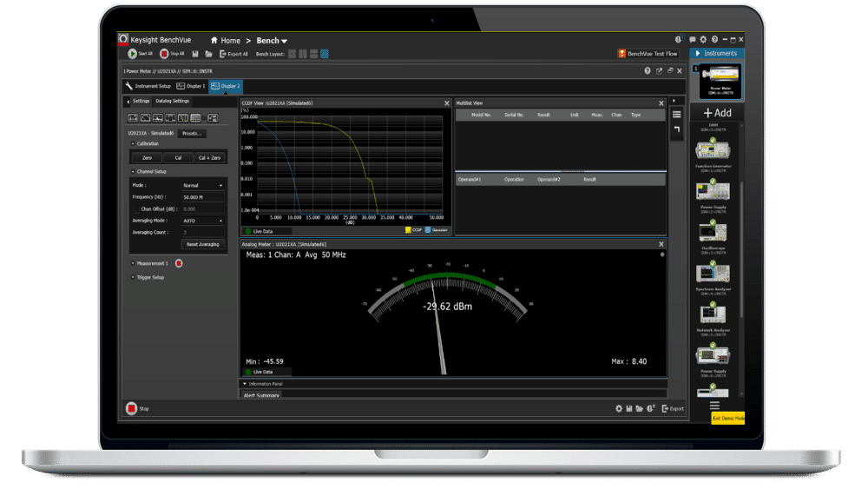Choose the vertical columns bench layout
The height and width of the screenshot is (489, 868).
303,54
